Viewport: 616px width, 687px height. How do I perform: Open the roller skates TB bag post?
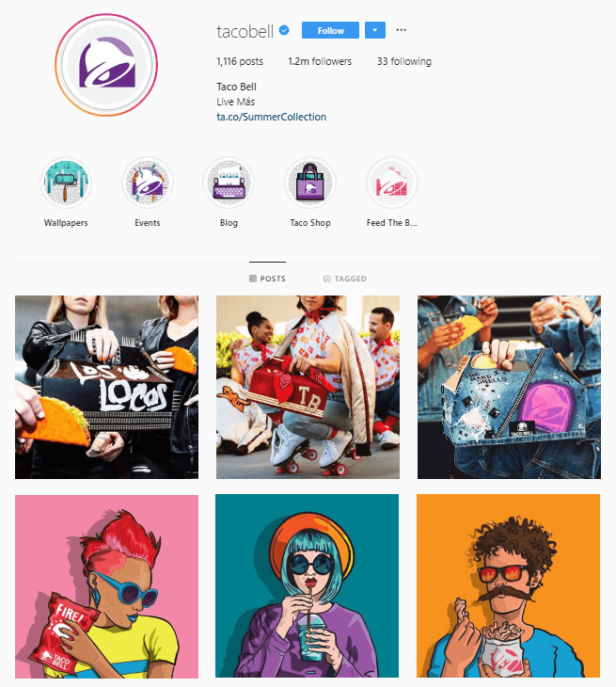point(308,387)
